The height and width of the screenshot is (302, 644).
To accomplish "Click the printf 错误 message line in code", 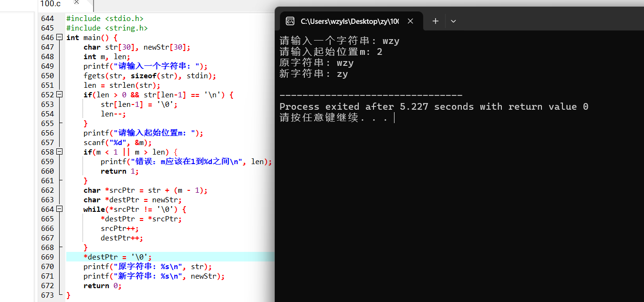I will (x=187, y=161).
